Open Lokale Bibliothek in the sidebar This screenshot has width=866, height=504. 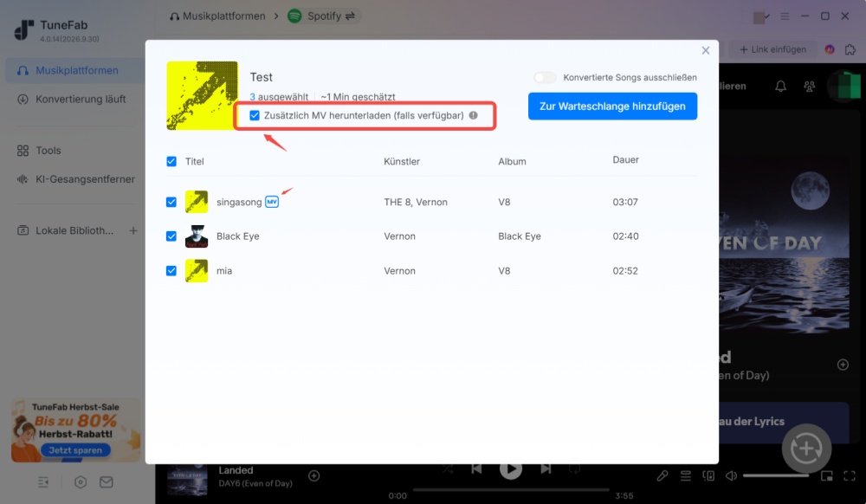[x=67, y=230]
